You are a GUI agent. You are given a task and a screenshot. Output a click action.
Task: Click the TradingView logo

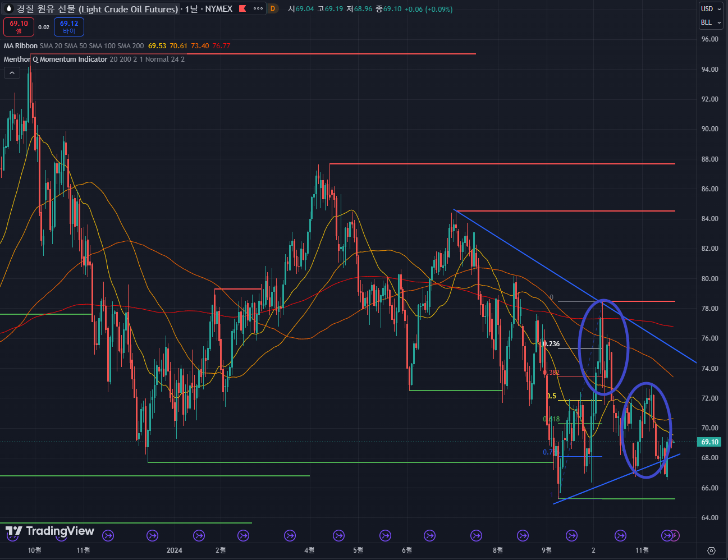pyautogui.click(x=50, y=531)
